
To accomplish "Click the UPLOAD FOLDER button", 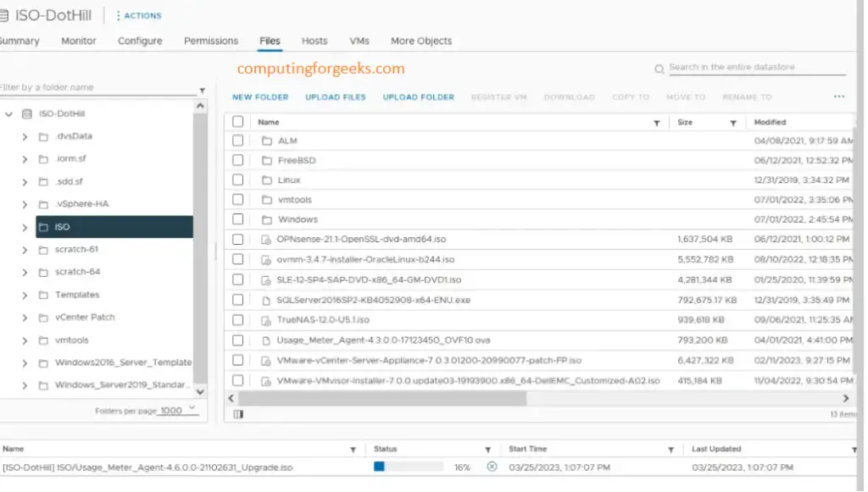I will tap(419, 97).
